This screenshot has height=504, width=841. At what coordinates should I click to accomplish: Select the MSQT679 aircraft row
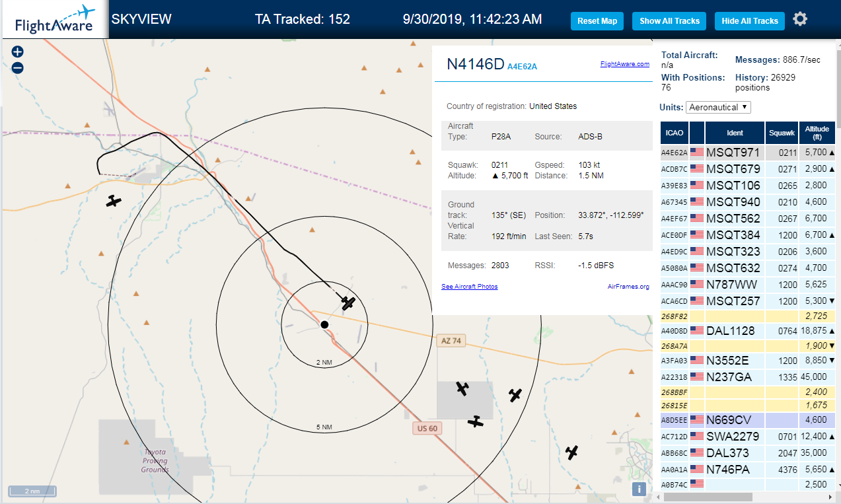(749, 169)
